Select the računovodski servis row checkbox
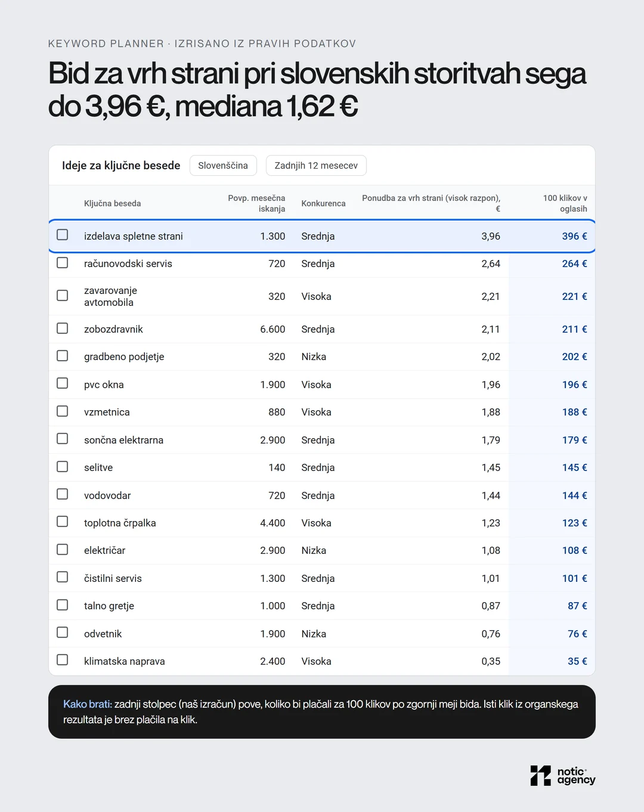 pyautogui.click(x=62, y=263)
